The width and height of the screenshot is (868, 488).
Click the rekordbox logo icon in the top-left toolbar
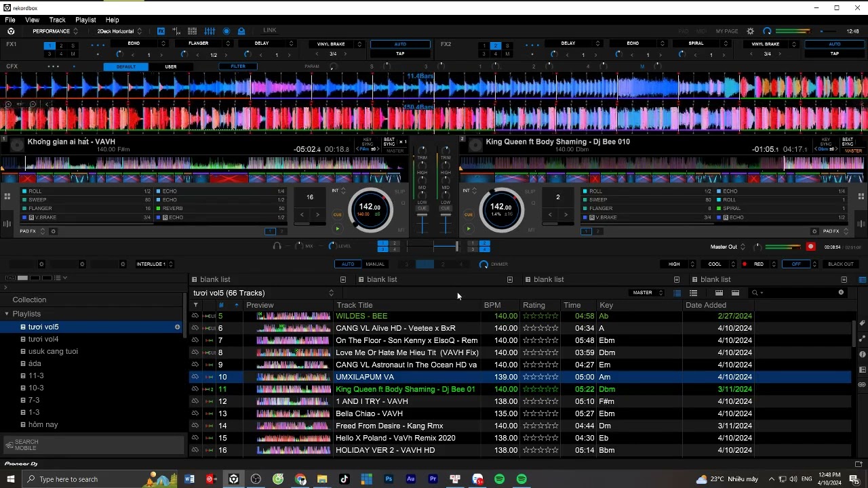[x=11, y=31]
